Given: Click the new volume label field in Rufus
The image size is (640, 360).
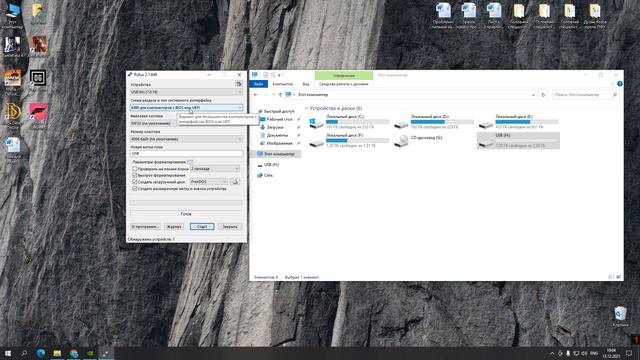Looking at the screenshot, I should point(186,153).
